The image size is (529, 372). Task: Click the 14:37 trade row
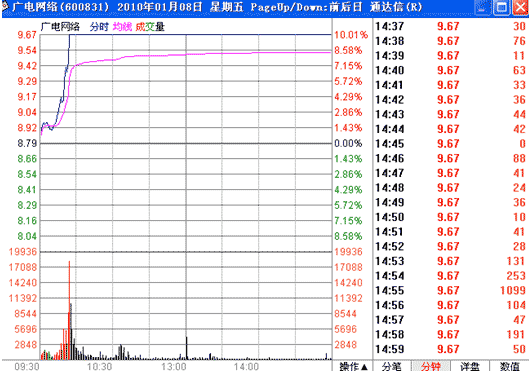pos(450,26)
